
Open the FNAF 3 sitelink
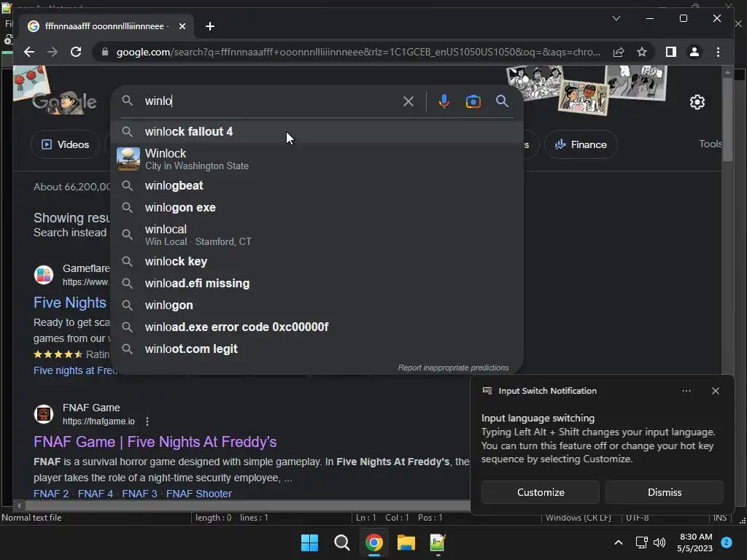pos(139,494)
